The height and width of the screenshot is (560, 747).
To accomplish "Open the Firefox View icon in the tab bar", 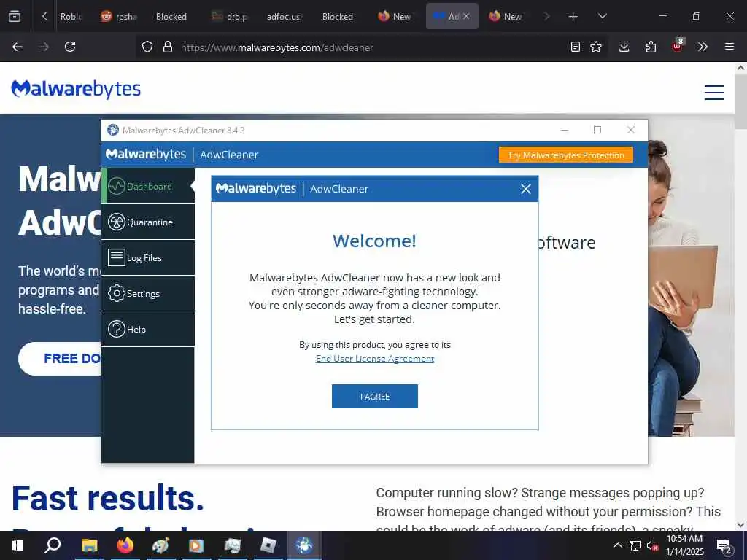I will pyautogui.click(x=15, y=17).
